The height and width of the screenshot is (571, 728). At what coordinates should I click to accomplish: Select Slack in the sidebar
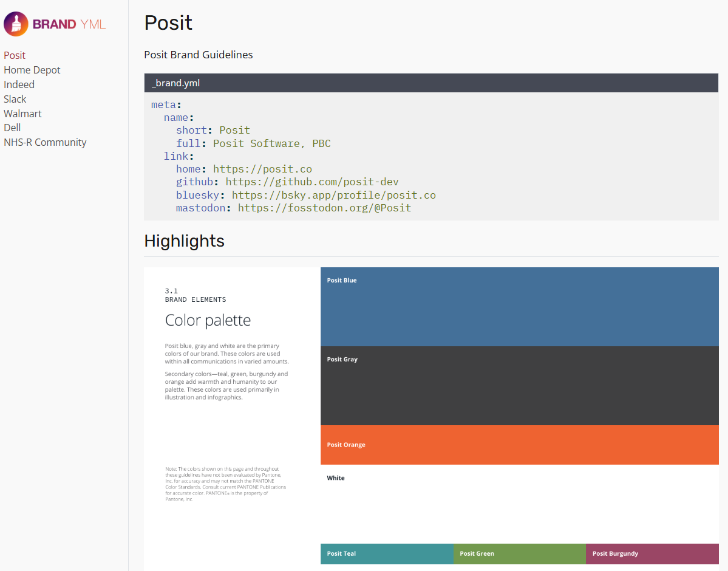(x=15, y=99)
